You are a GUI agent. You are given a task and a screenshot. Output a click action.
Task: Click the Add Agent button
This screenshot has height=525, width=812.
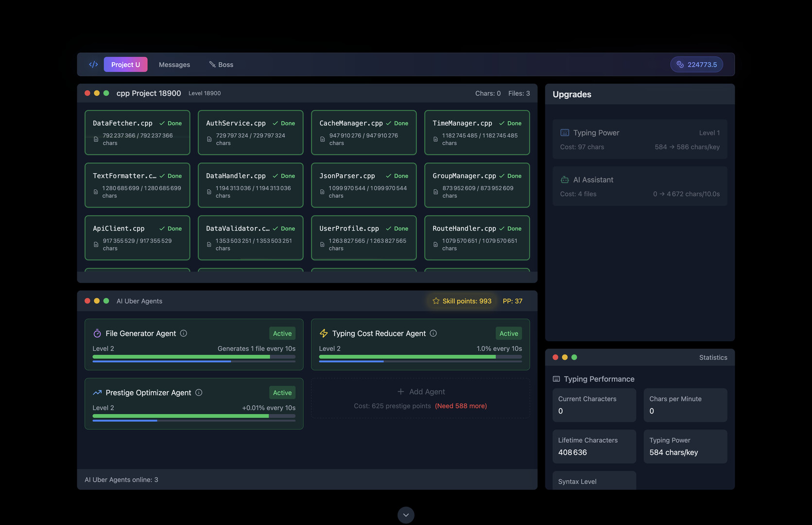pyautogui.click(x=421, y=391)
